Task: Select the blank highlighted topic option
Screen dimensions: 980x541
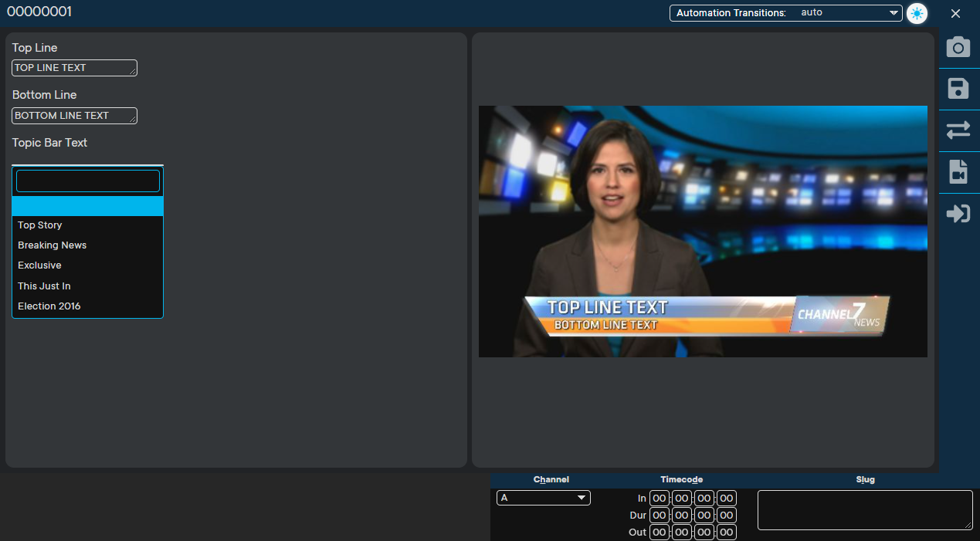Action: tap(87, 206)
